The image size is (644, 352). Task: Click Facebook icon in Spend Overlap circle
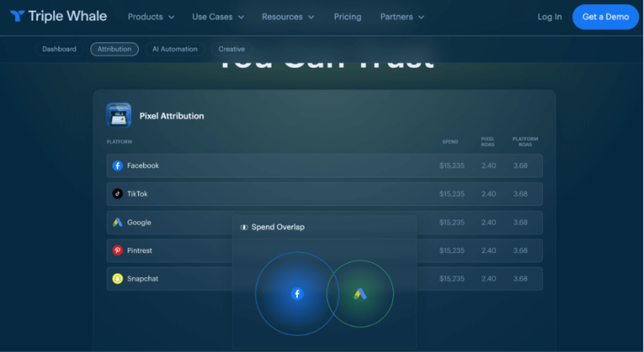pyautogui.click(x=297, y=294)
